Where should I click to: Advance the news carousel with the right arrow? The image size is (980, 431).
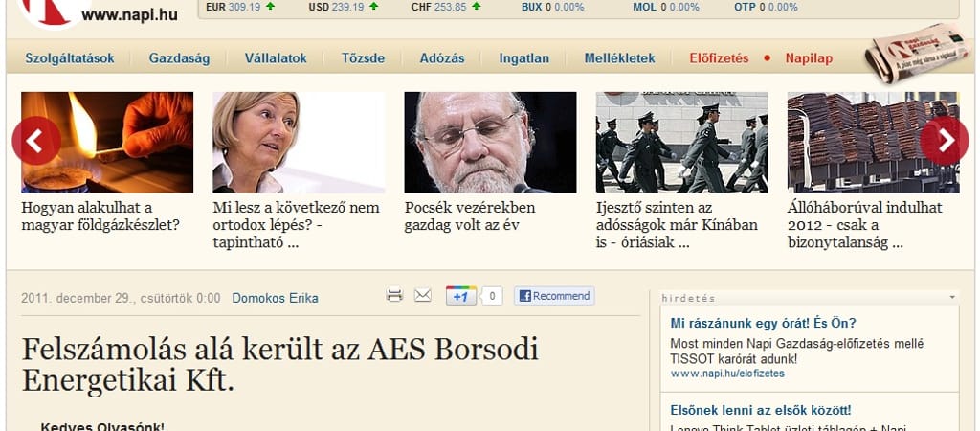[x=945, y=141]
